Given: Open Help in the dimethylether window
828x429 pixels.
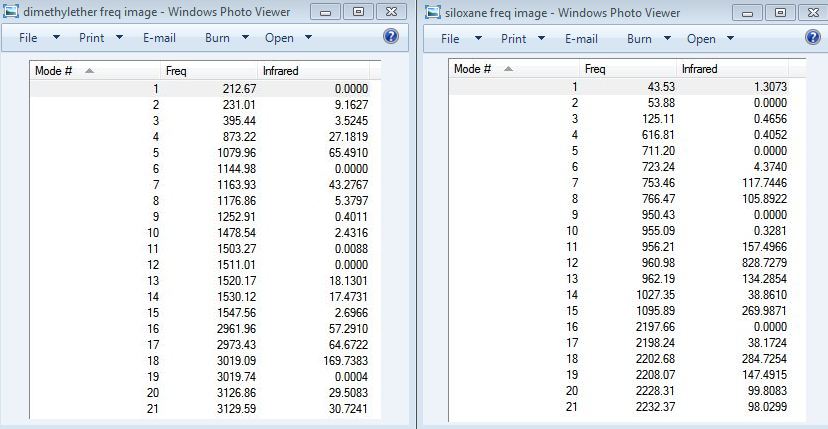Looking at the screenshot, I should (x=391, y=36).
